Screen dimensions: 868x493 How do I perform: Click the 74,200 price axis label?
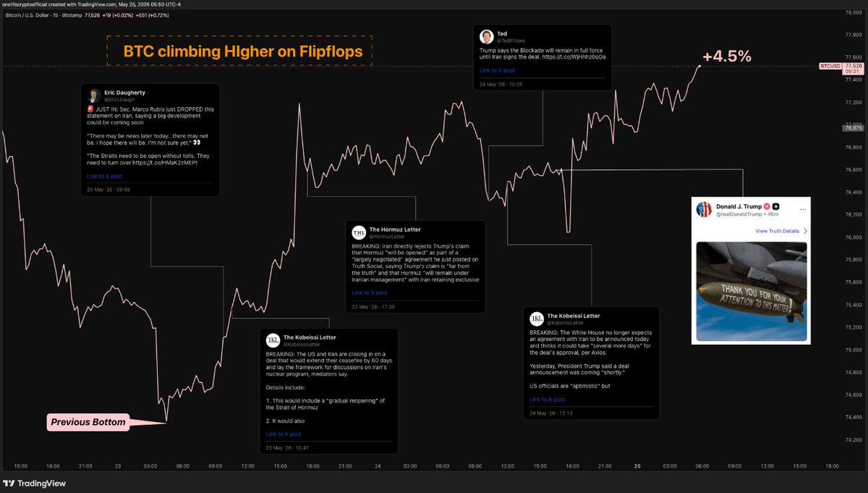pos(854,440)
